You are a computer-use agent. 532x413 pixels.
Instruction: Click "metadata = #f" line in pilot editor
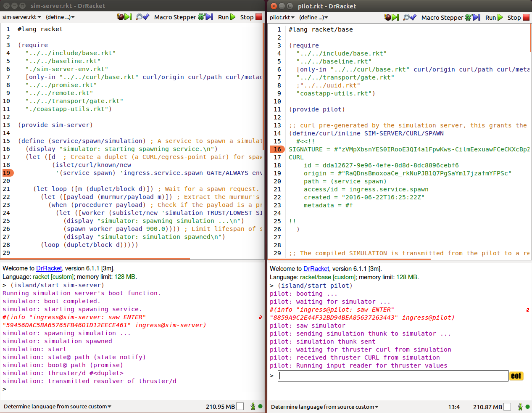tap(328, 205)
